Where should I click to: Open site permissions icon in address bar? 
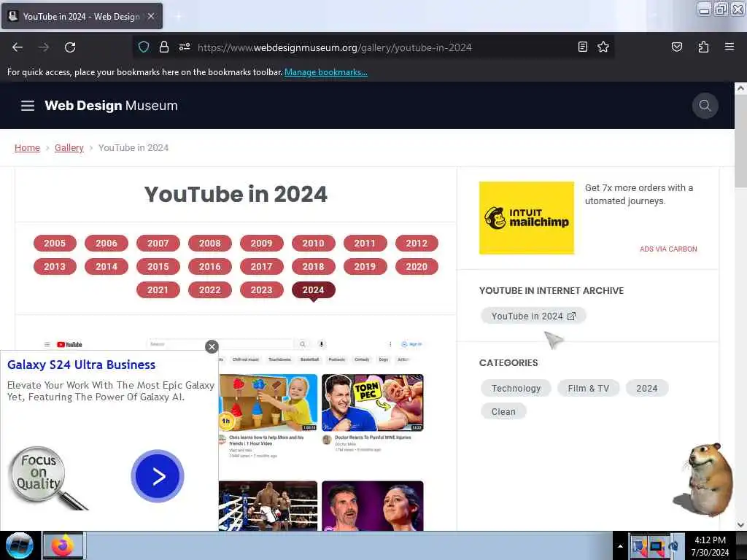[x=185, y=47]
